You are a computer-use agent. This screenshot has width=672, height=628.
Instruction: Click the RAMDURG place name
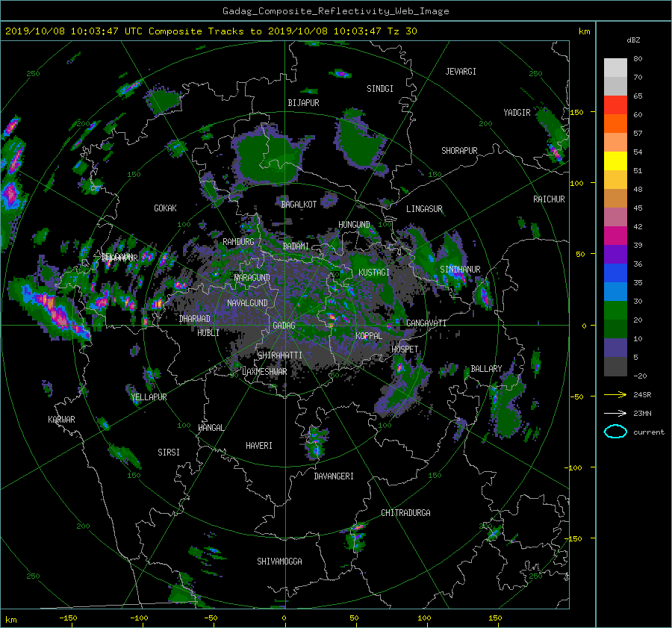238,242
